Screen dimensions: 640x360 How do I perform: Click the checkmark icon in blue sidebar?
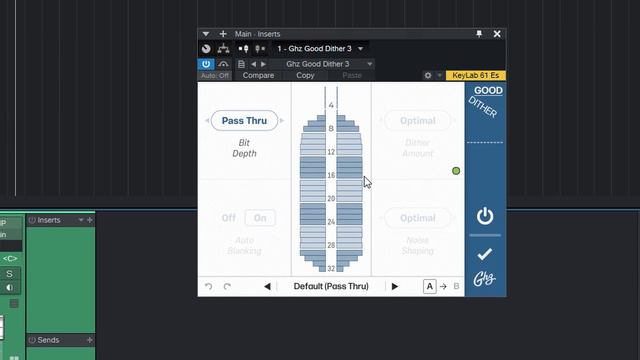tap(485, 254)
